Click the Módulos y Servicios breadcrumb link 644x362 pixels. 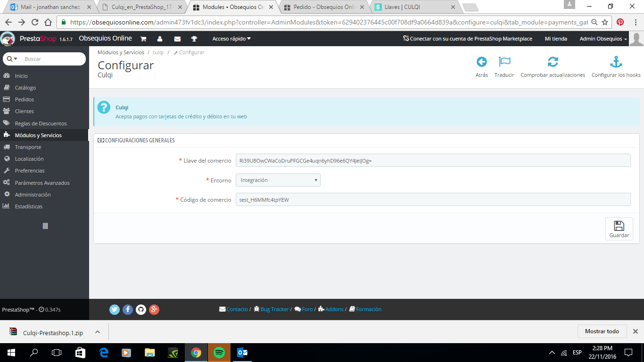click(x=121, y=52)
